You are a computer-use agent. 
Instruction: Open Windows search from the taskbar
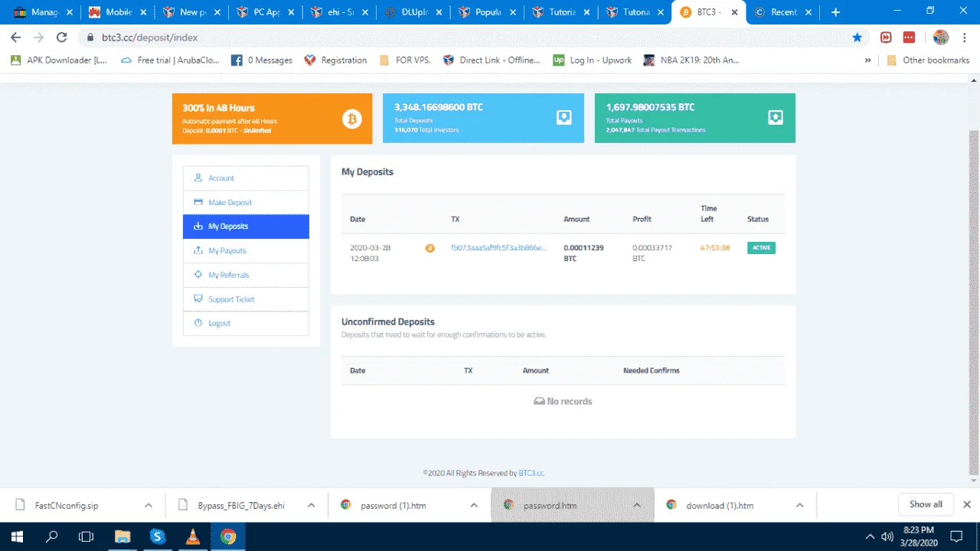(x=52, y=536)
